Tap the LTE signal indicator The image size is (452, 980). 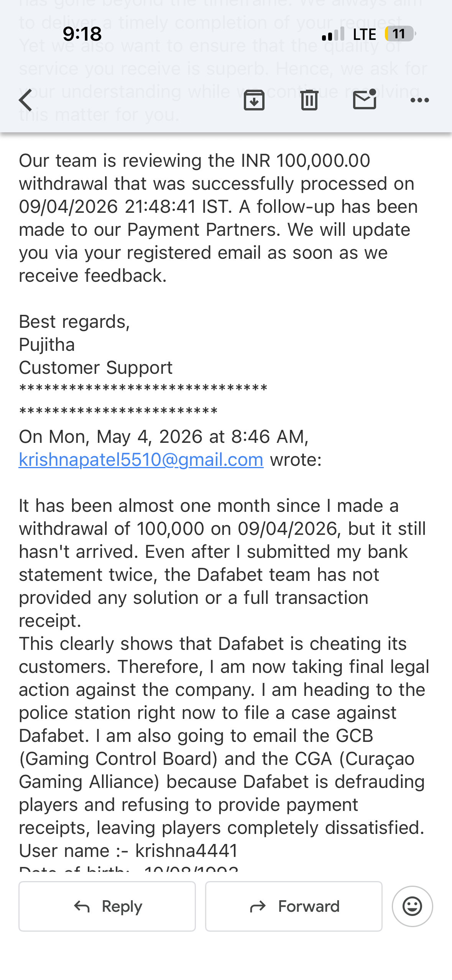tap(364, 34)
